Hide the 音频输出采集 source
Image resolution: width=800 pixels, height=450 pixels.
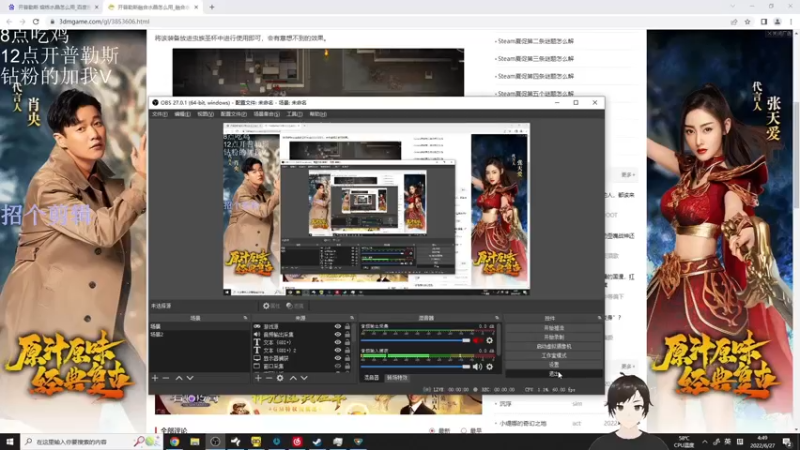pyautogui.click(x=338, y=335)
